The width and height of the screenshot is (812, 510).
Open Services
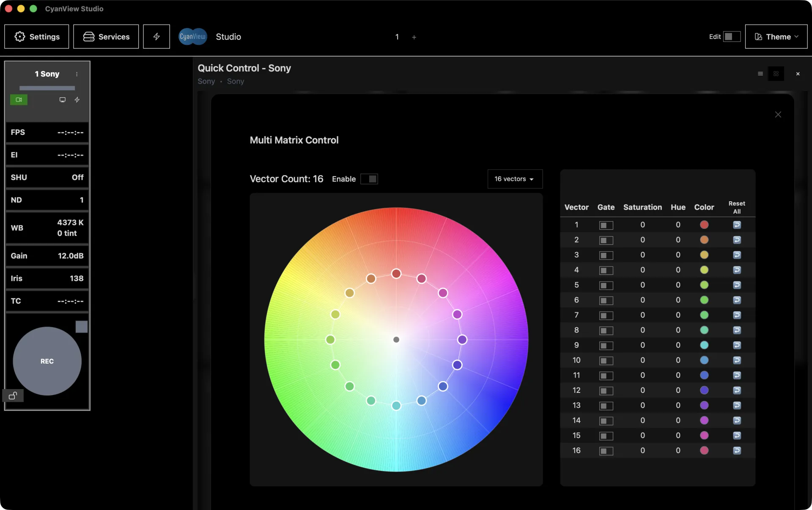coord(106,37)
